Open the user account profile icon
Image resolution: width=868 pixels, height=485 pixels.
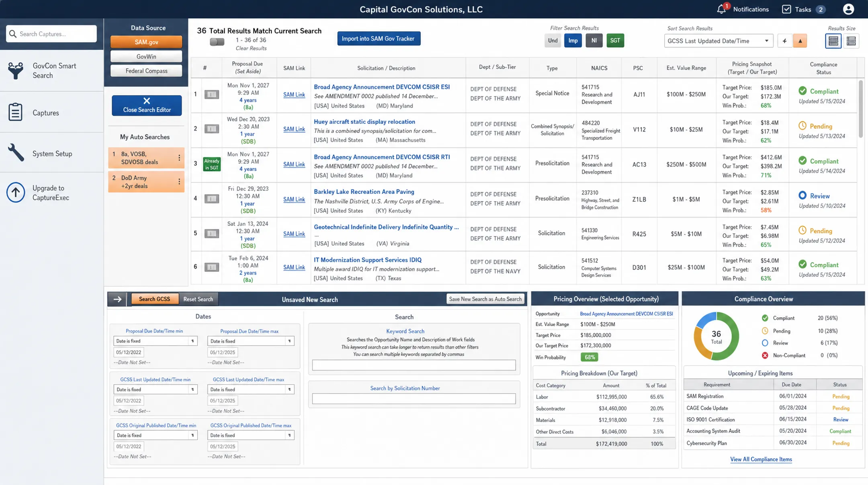(848, 9)
